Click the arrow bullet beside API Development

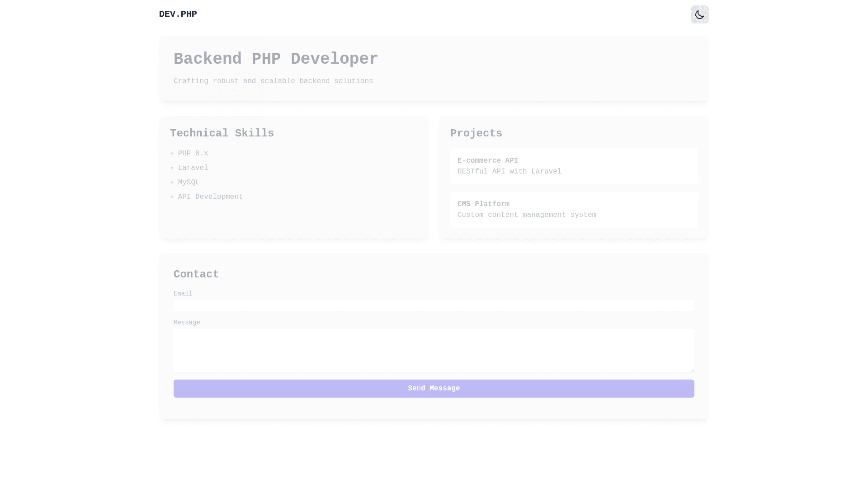172,197
